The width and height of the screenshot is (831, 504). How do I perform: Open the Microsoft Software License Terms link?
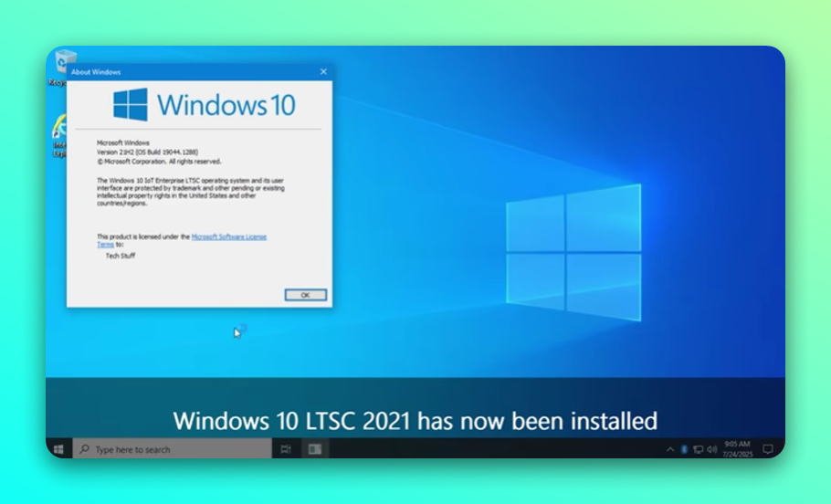click(228, 236)
